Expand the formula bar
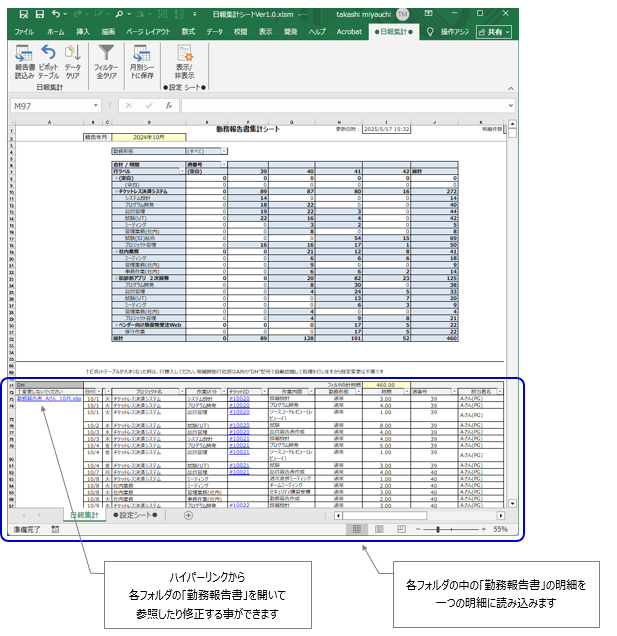 pyautogui.click(x=511, y=105)
